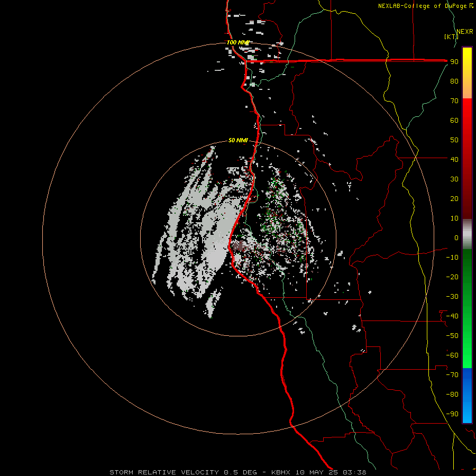Select the 0 label on the legend

pos(456,237)
